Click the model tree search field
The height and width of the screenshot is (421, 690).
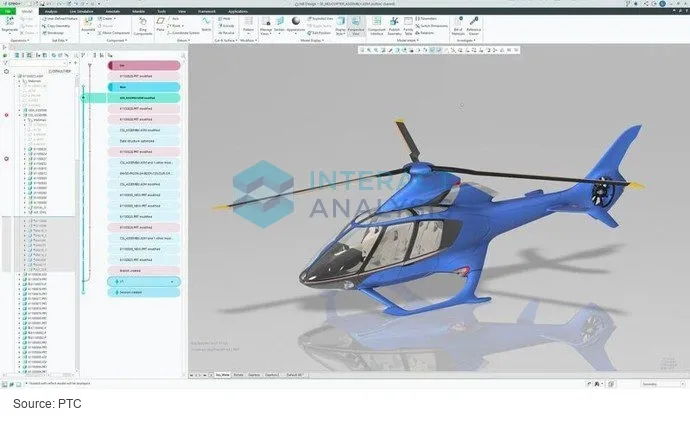(40, 63)
